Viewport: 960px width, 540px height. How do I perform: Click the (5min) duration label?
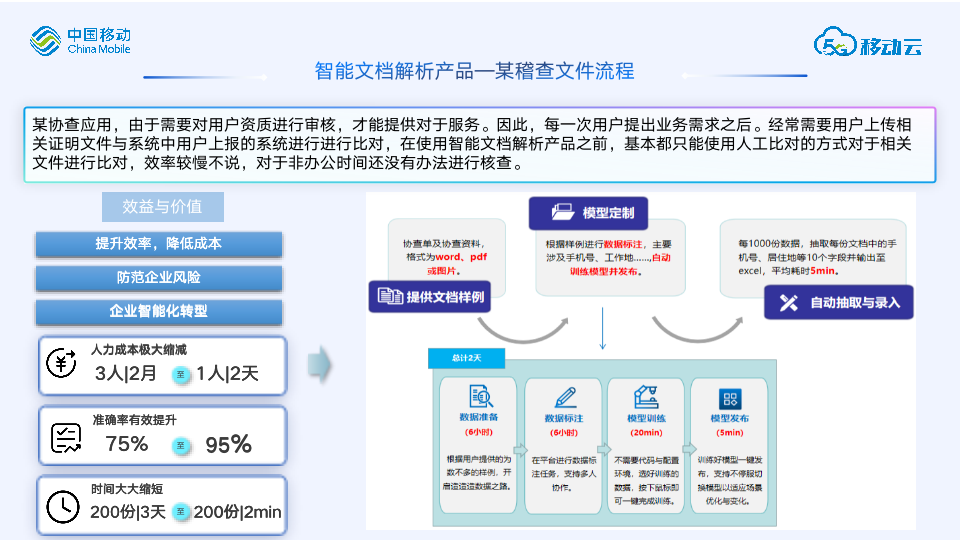[730, 433]
